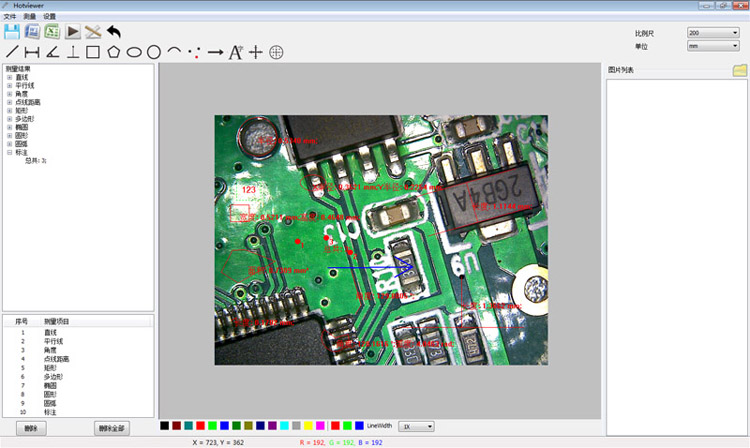Click the Undo arrow icon
This screenshot has height=448, width=750.
pyautogui.click(x=113, y=32)
